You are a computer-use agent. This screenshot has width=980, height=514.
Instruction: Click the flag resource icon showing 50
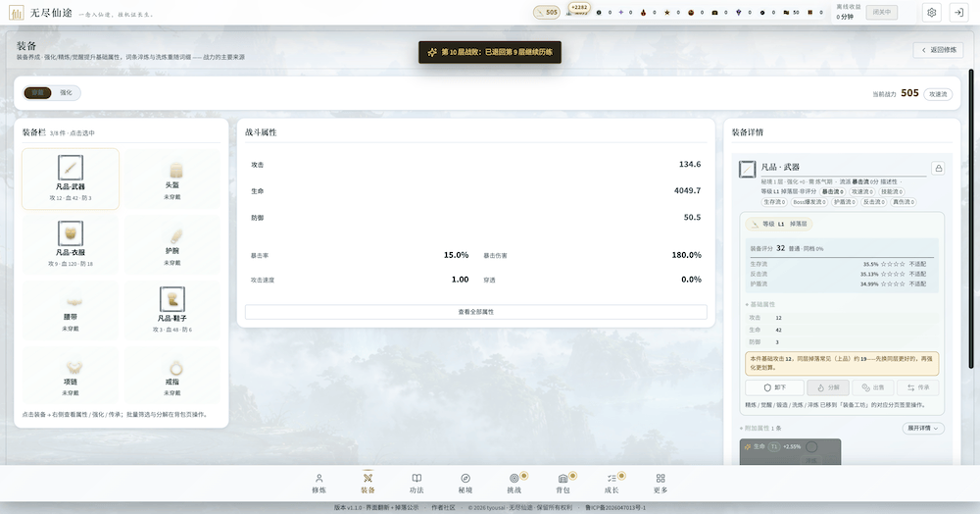[786, 13]
